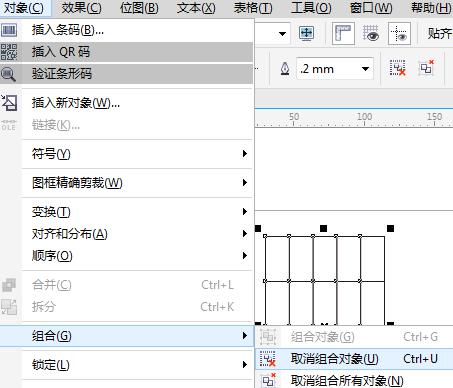Open the 表格(T) menu
This screenshot has width=453, height=388.
[253, 8]
